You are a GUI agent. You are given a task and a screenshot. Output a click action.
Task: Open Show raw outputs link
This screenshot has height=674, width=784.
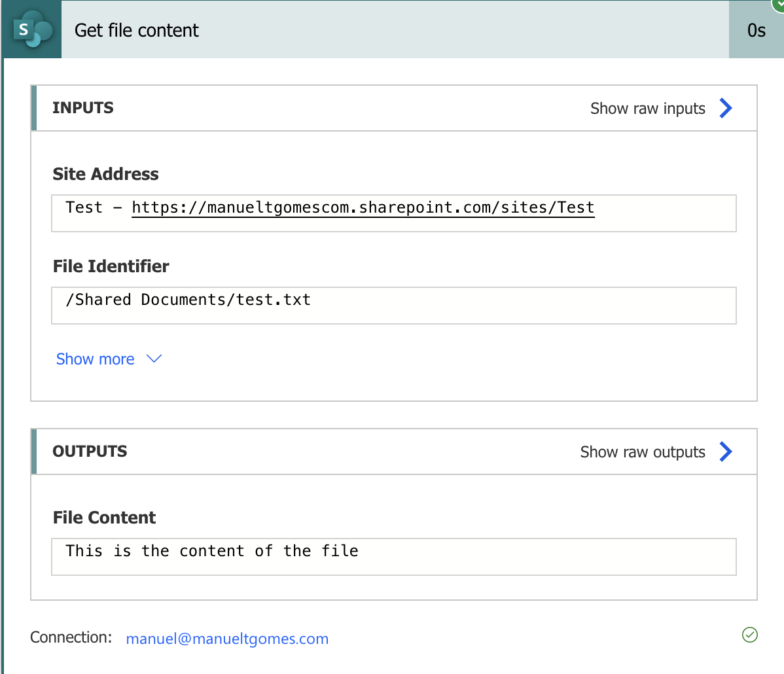[643, 452]
